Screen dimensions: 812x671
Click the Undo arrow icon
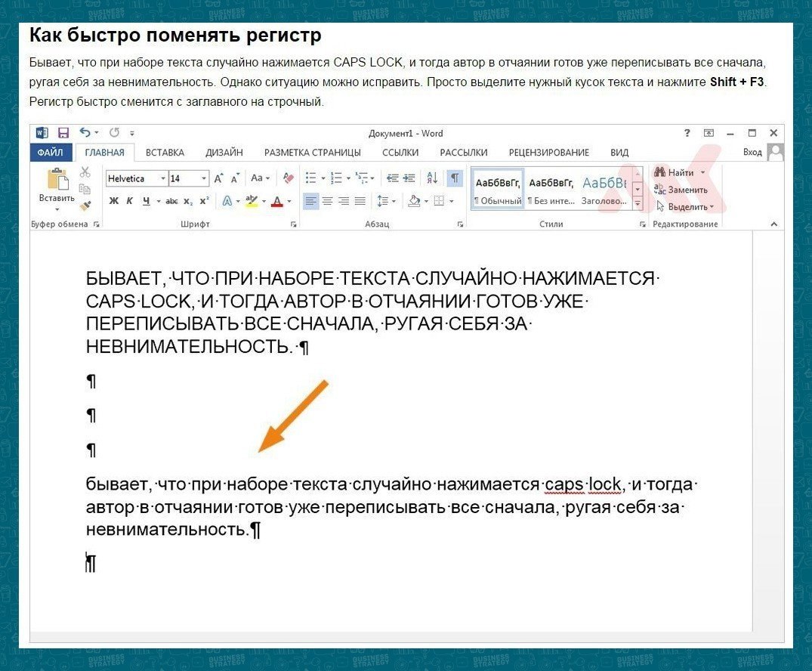85,133
